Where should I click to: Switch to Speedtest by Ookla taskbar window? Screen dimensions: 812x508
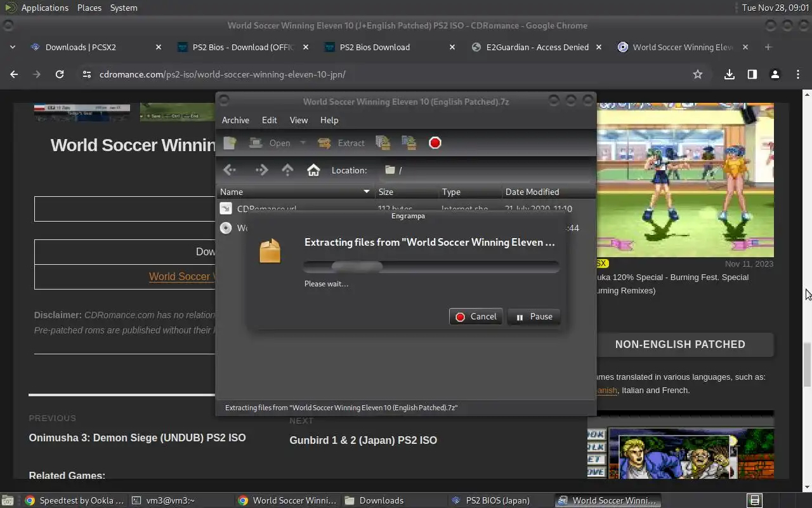point(74,500)
